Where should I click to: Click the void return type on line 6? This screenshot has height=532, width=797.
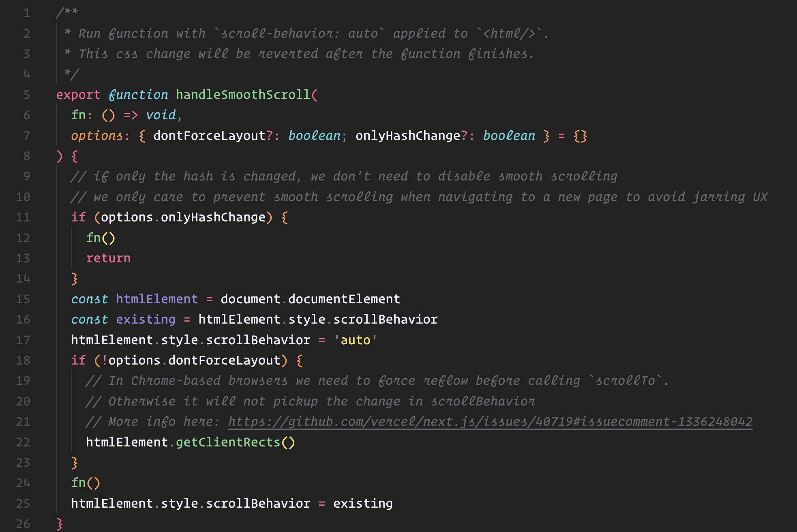[161, 115]
